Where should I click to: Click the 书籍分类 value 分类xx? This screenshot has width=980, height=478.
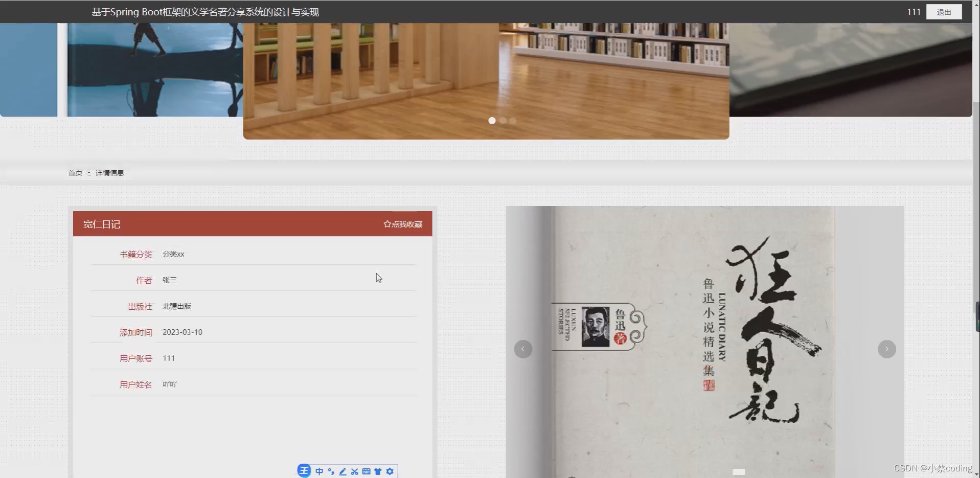point(173,254)
